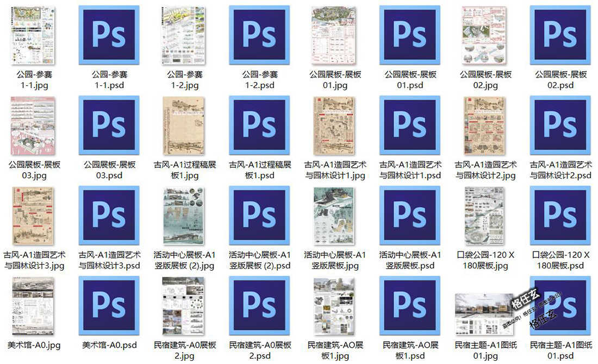Select the Photoshop icon of 民宿建筑-A0展板2.psd
The width and height of the screenshot is (598, 364).
tap(259, 306)
